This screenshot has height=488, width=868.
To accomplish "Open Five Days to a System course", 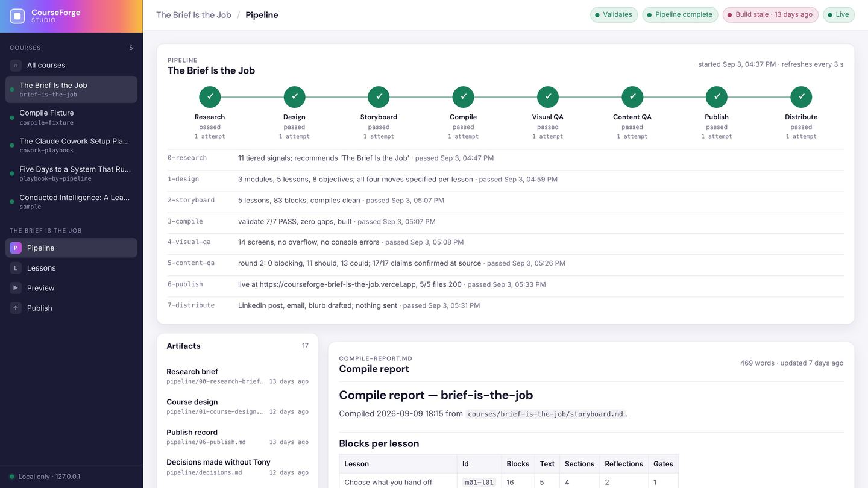I will coord(71,174).
